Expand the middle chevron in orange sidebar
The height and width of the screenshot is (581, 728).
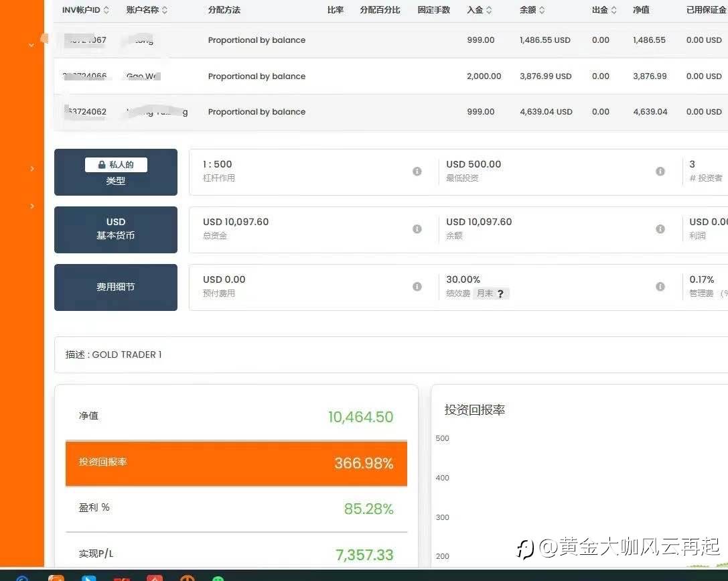point(32,169)
